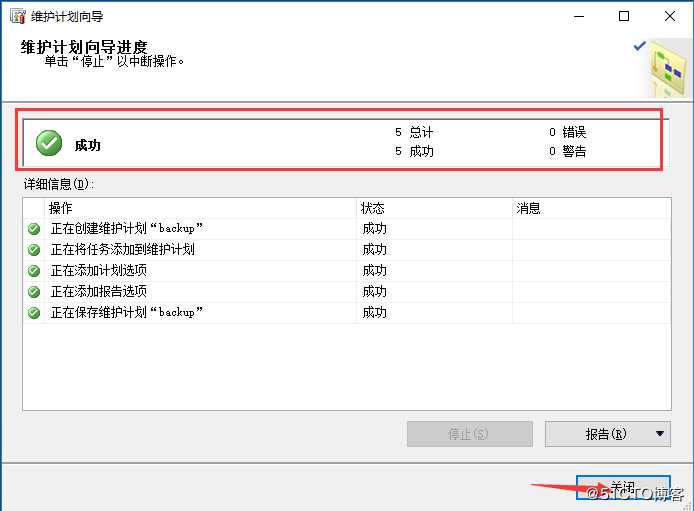Sort by the 状态 column header

(434, 208)
